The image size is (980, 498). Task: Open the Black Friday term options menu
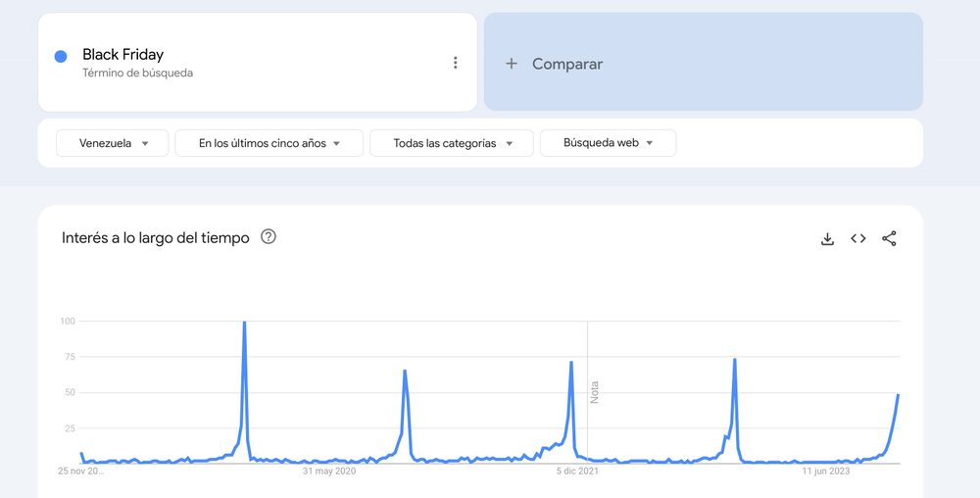(x=455, y=63)
